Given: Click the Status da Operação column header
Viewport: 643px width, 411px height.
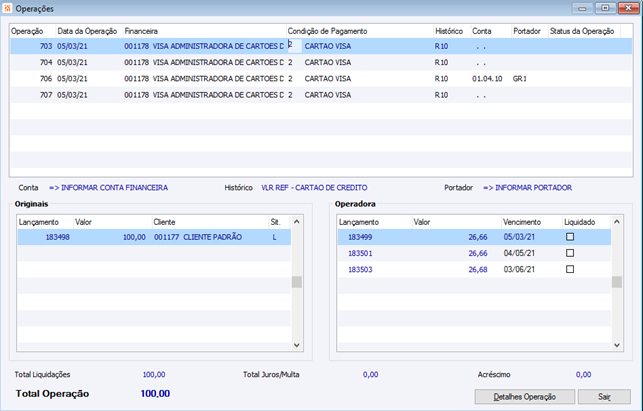Looking at the screenshot, I should (582, 31).
